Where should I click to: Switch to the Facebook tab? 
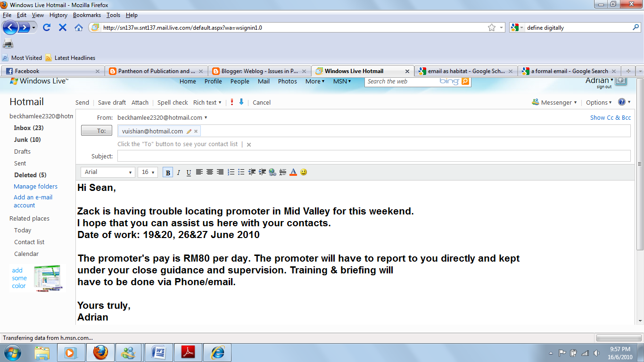(x=52, y=71)
